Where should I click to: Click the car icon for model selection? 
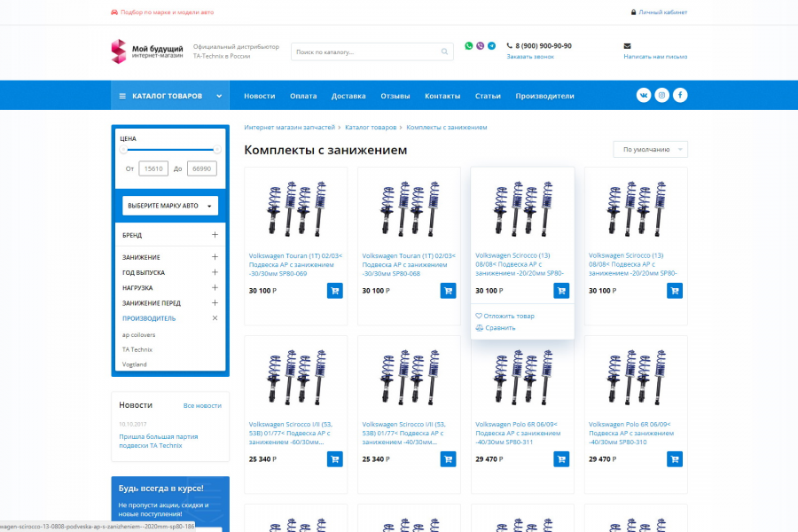[114, 12]
